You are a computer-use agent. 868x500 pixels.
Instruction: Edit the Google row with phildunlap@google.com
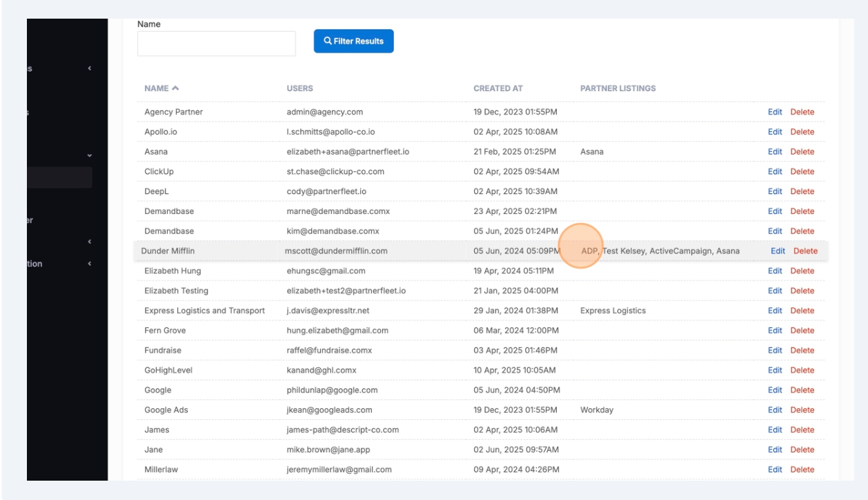[775, 390]
